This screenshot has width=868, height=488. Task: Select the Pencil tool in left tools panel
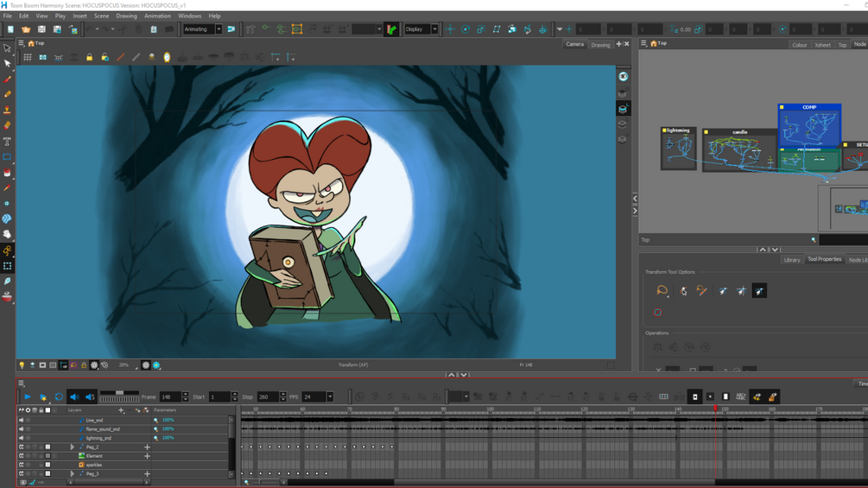tap(7, 95)
